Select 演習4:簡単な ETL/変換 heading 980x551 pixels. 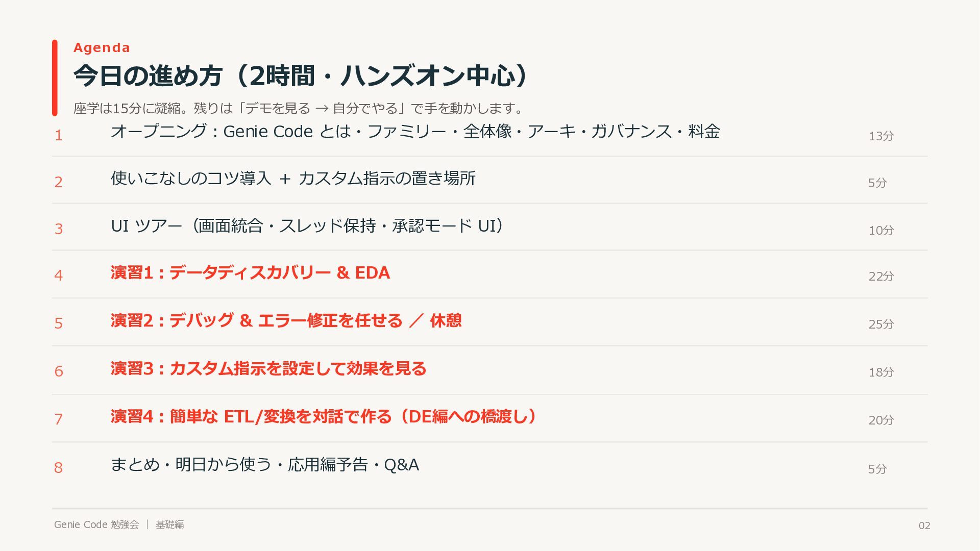click(325, 417)
